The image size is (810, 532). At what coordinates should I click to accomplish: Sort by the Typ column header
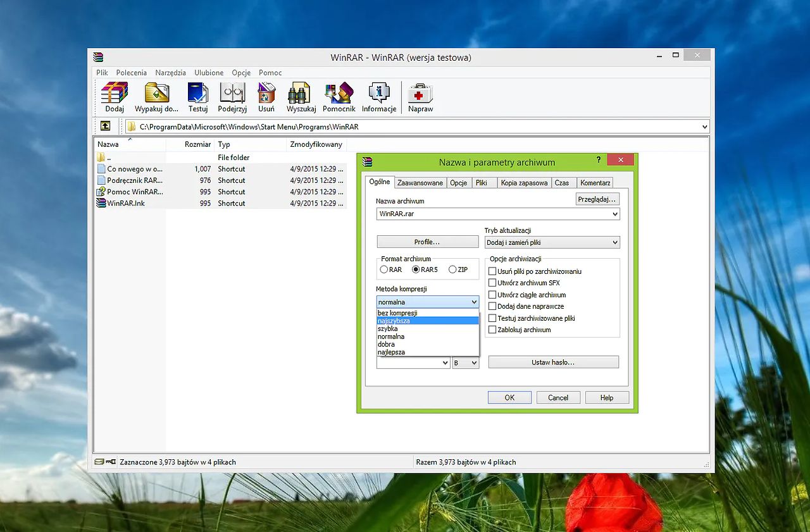[251, 144]
